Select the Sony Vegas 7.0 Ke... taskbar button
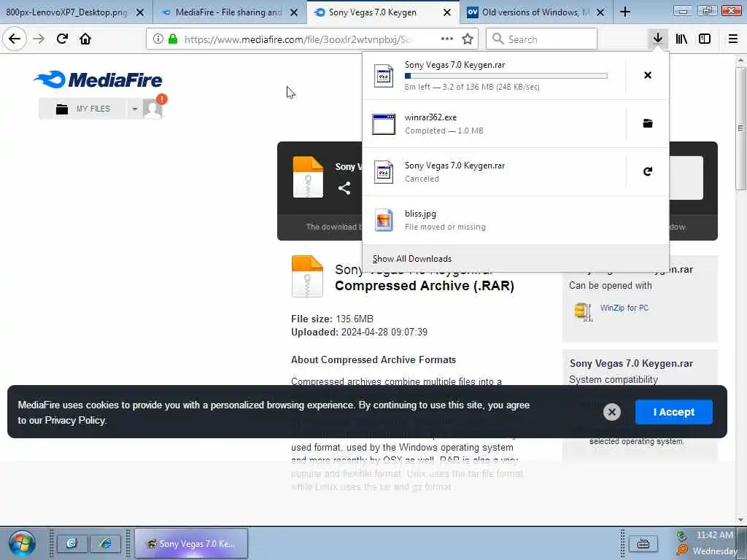Viewport: 747px width, 560px height. tap(191, 543)
